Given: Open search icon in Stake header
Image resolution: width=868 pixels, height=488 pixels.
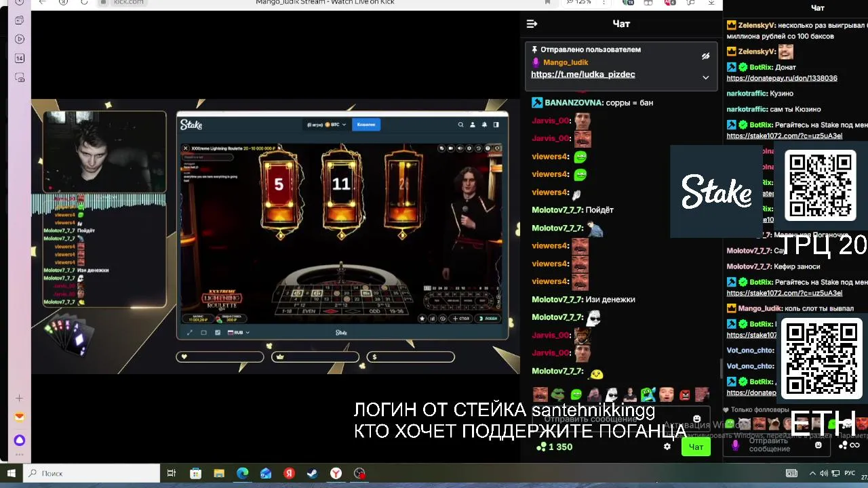Looking at the screenshot, I should pyautogui.click(x=460, y=125).
